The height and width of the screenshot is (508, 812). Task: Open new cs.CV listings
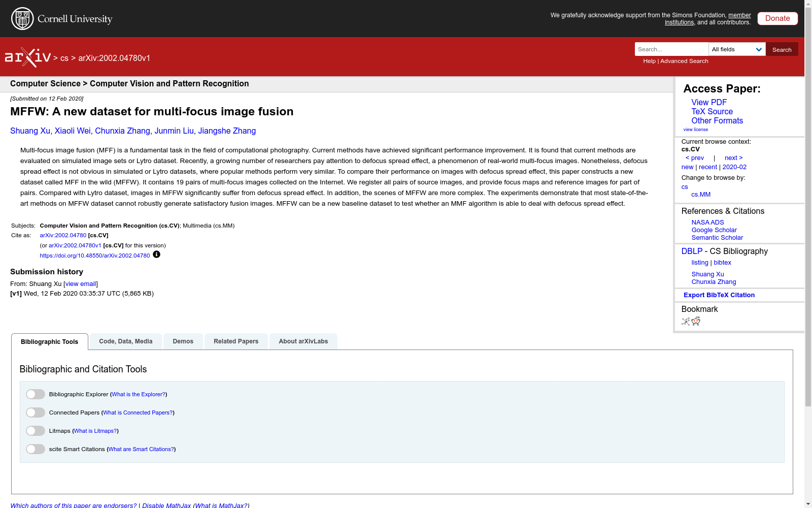click(x=687, y=167)
